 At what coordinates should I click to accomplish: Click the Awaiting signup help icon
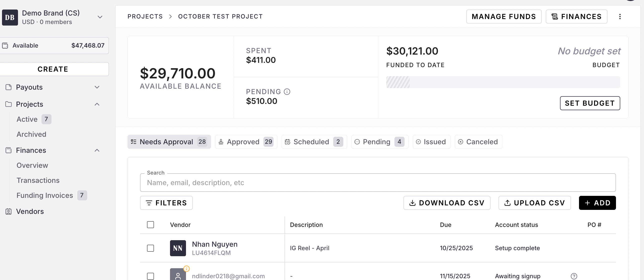click(x=574, y=276)
